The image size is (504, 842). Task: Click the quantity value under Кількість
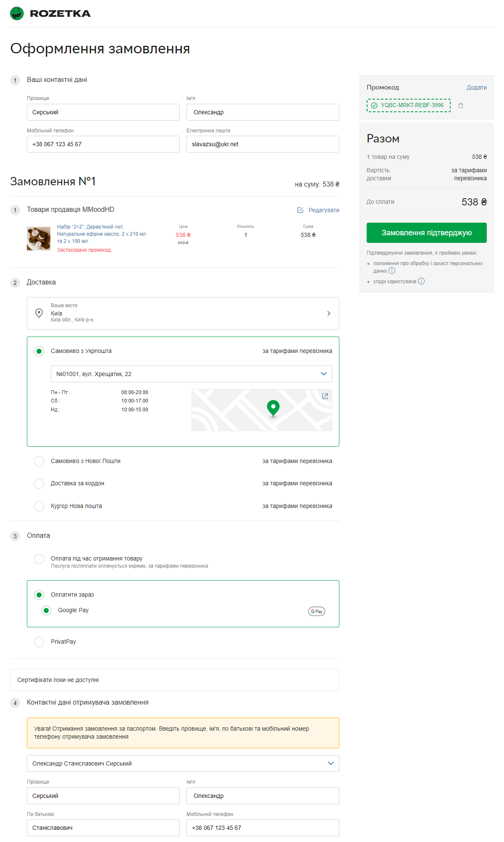point(246,235)
